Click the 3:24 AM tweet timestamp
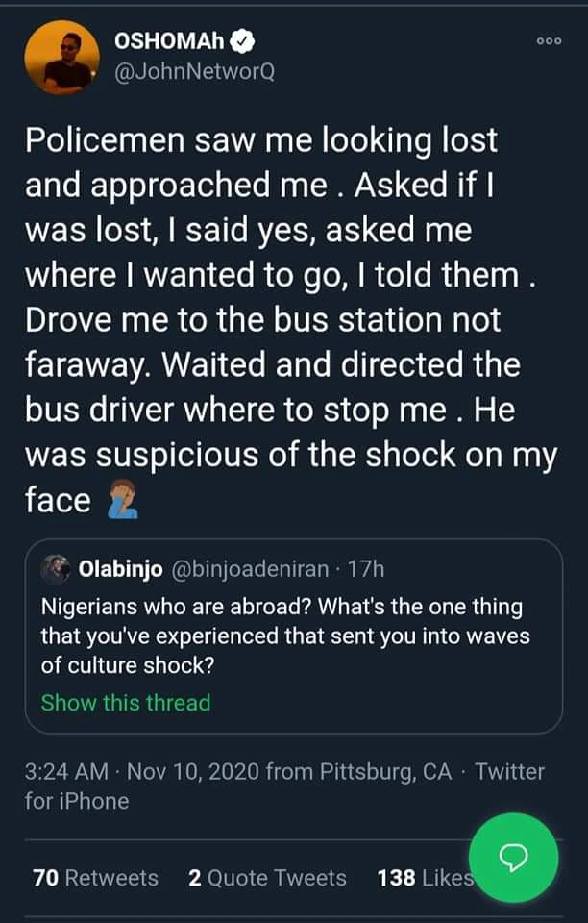The height and width of the screenshot is (923, 588). (x=65, y=771)
